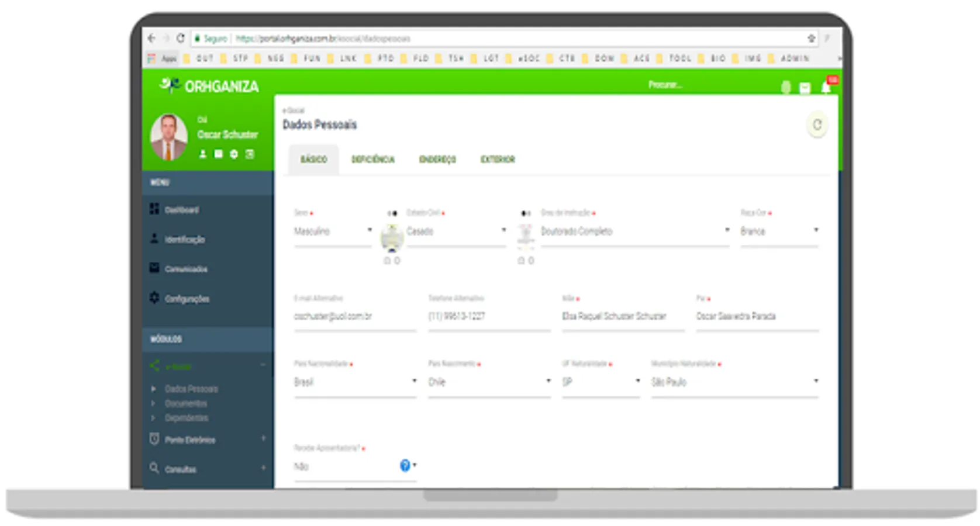Bookmark the page with the star icon
The width and height of the screenshot is (980, 526).
[x=811, y=39]
